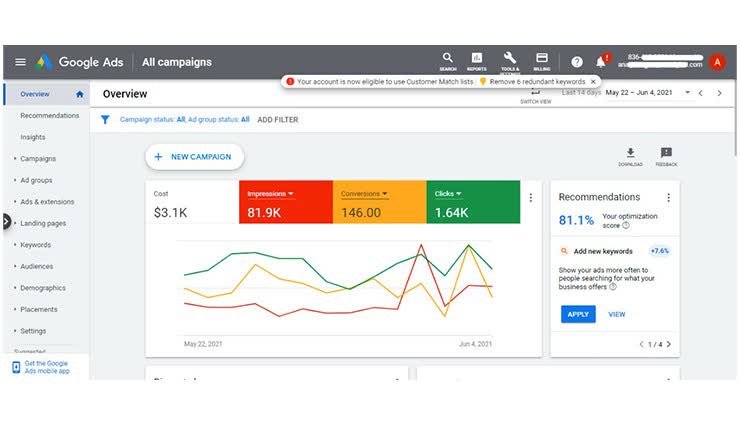This screenshot has height=425, width=740.
Task: Click the optimization score help icon
Action: 626,225
